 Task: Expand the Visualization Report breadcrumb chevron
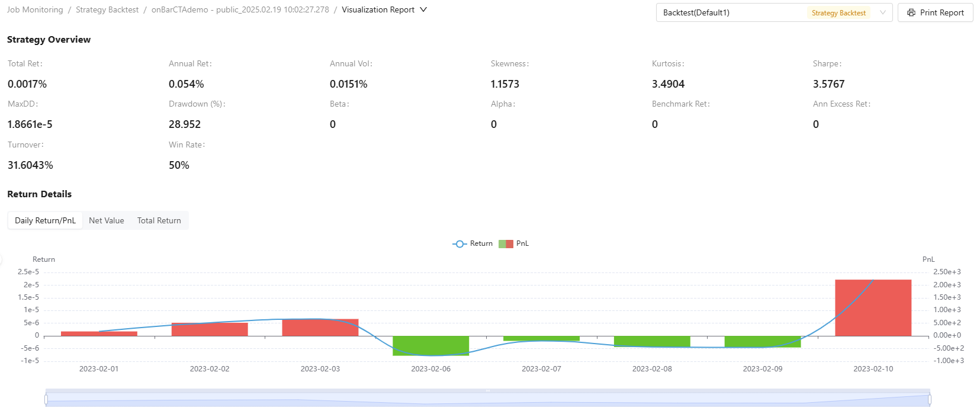423,9
